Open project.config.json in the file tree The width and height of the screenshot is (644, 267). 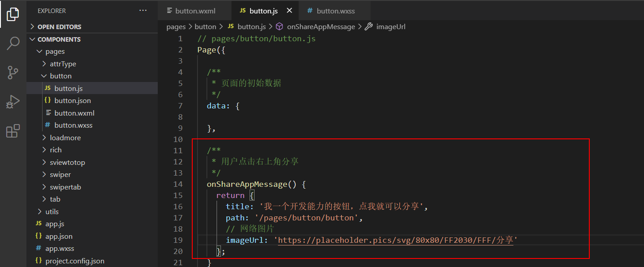[x=92, y=261]
